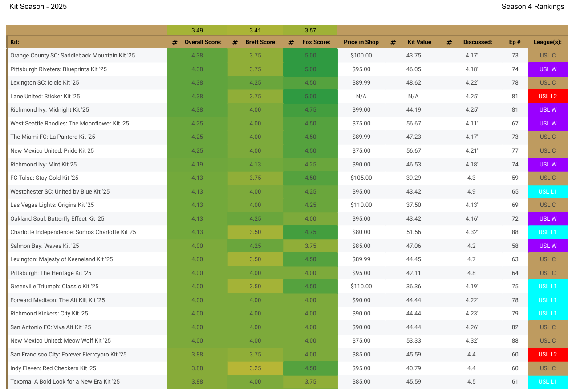The image size is (572, 392).
Task: Click Brett score 4.13 for Richmond Ivy Mint
Action: (255, 165)
